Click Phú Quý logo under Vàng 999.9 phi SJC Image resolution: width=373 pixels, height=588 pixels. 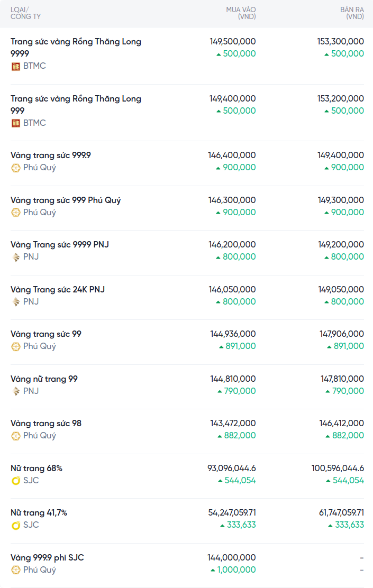pos(16,570)
